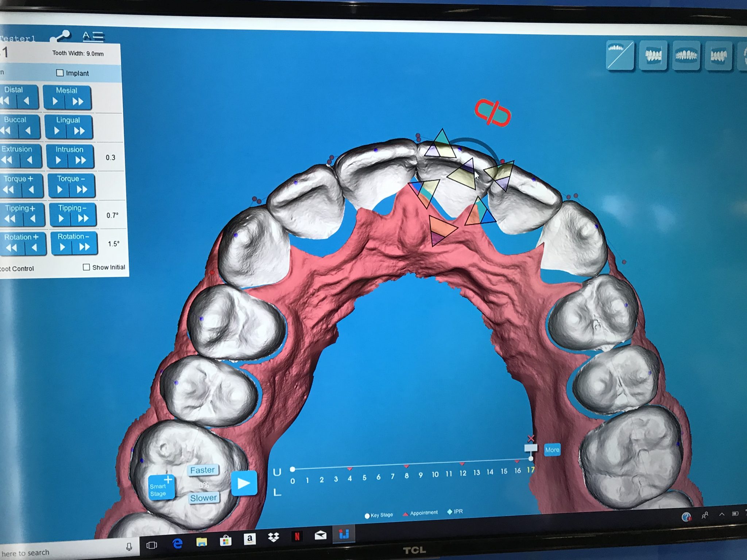Click the Mesial double-step arrow
Image resolution: width=747 pixels, height=560 pixels.
tap(78, 102)
